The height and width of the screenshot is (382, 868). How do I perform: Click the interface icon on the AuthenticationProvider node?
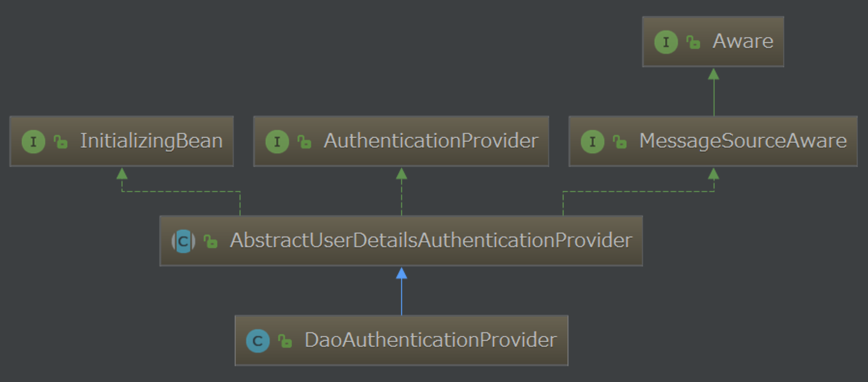(x=277, y=142)
